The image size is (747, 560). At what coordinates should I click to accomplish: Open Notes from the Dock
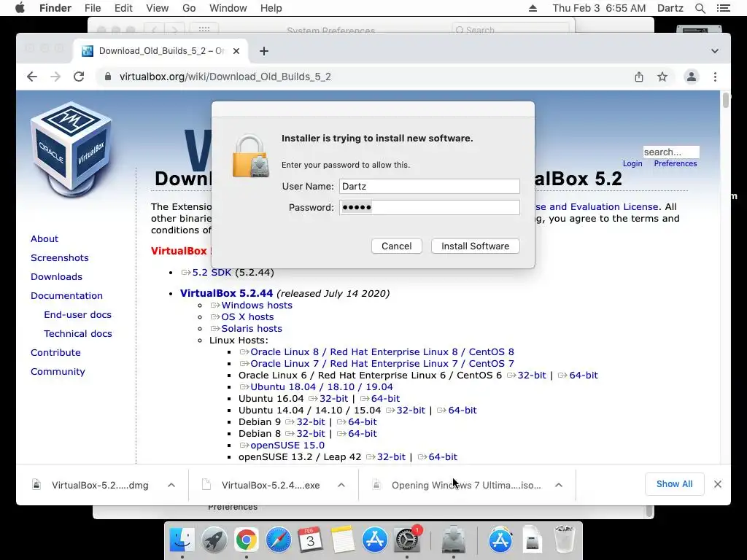(x=343, y=540)
